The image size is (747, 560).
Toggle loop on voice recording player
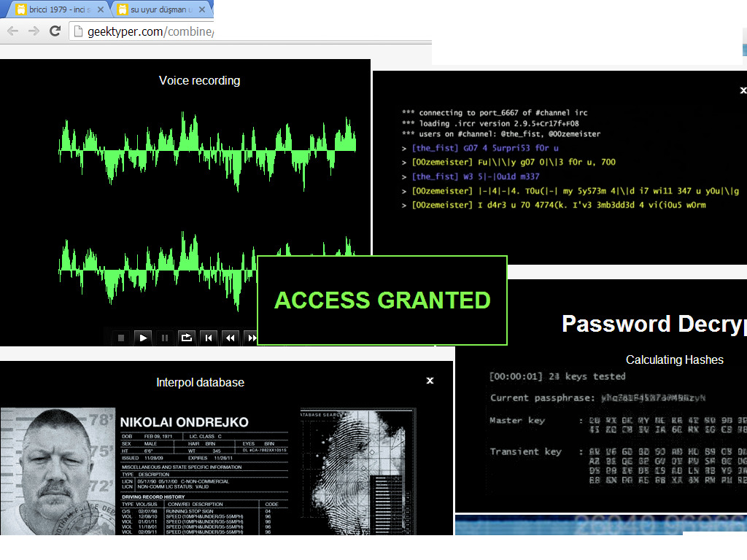[186, 338]
